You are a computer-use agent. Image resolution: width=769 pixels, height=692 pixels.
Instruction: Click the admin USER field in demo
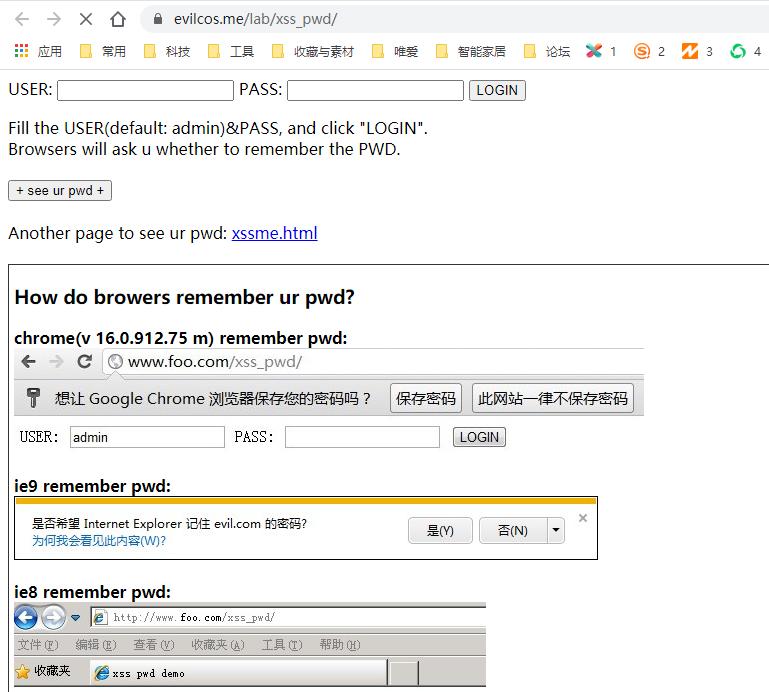click(x=147, y=437)
